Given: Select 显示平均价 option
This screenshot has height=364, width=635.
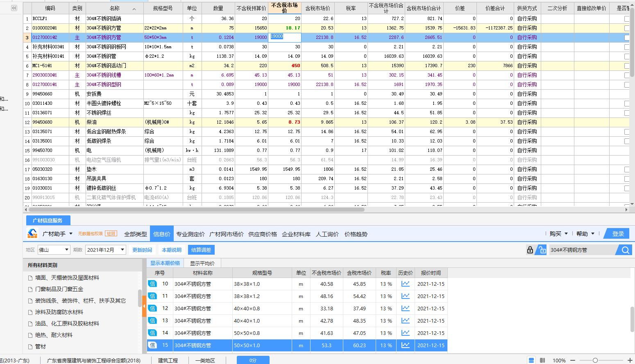Looking at the screenshot, I should 202,263.
